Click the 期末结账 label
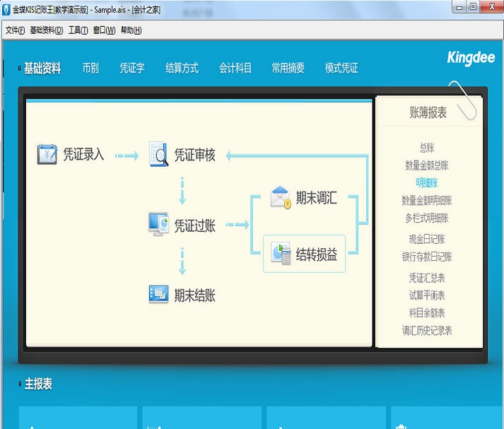 pos(195,295)
